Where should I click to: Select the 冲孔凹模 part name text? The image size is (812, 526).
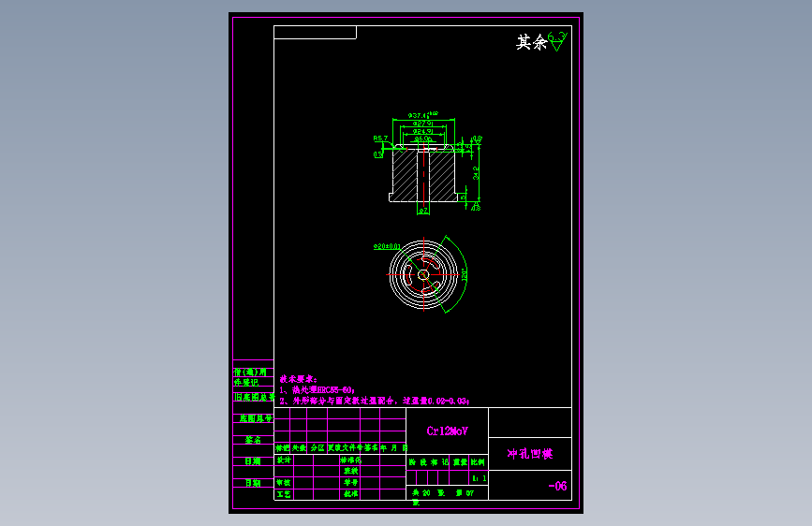point(530,454)
